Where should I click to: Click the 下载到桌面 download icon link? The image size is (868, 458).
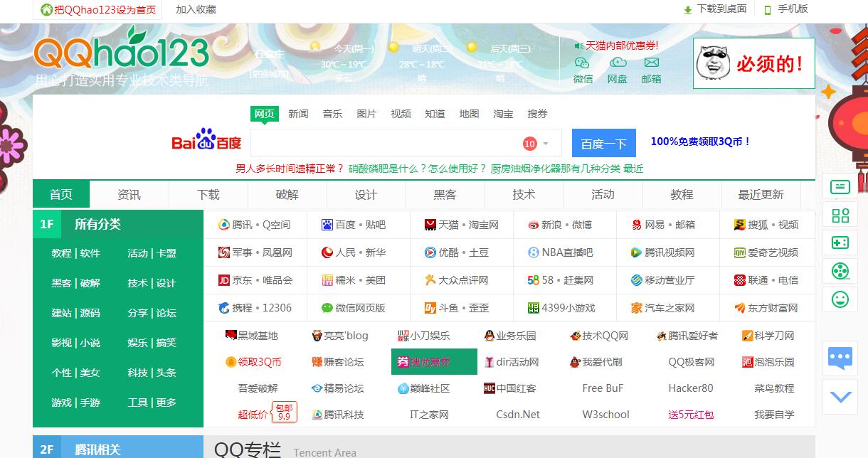(715, 9)
